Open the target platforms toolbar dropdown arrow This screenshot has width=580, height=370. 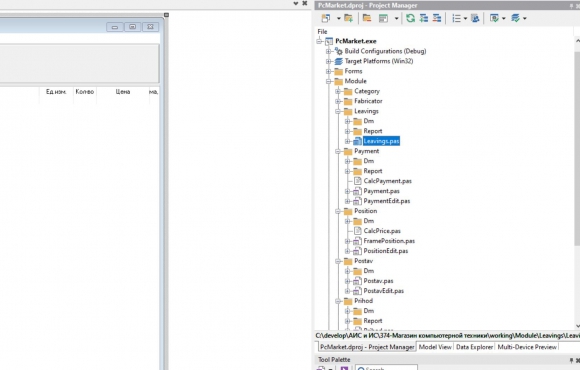pyautogui.click(x=525, y=18)
